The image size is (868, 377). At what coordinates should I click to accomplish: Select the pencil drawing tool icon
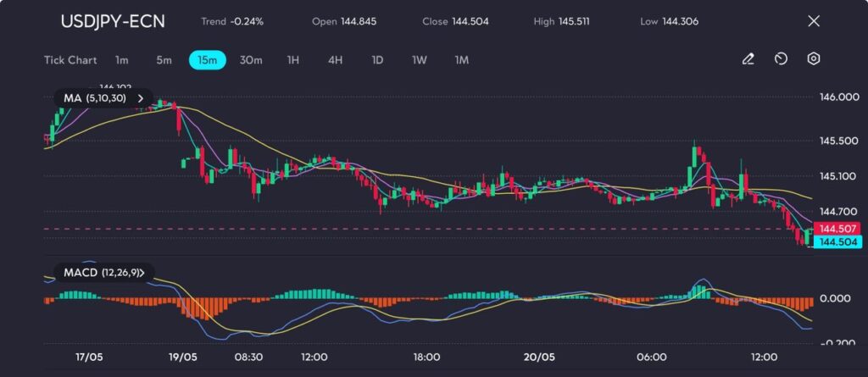[x=748, y=59]
